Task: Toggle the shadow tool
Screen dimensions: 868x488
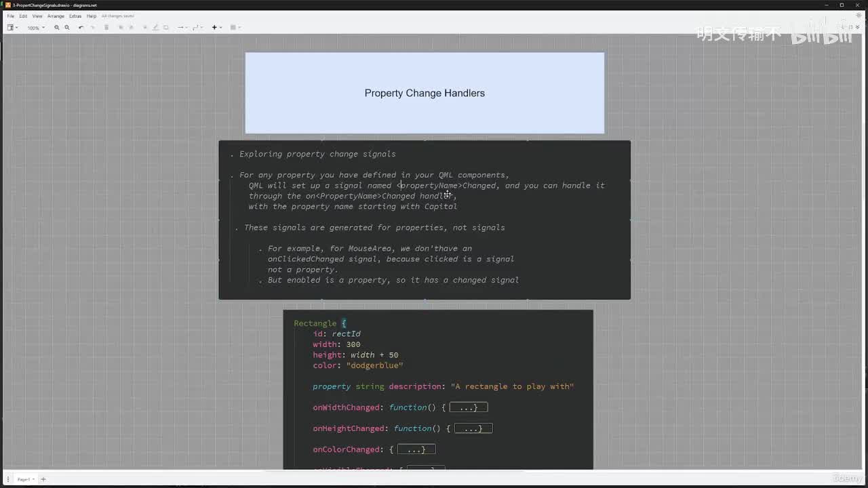Action: point(166,28)
